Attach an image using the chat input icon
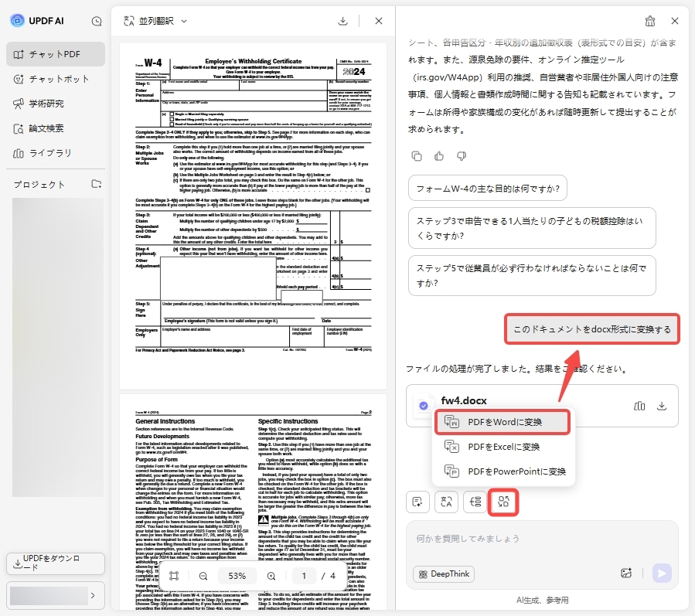The height and width of the screenshot is (616, 695). pyautogui.click(x=626, y=573)
